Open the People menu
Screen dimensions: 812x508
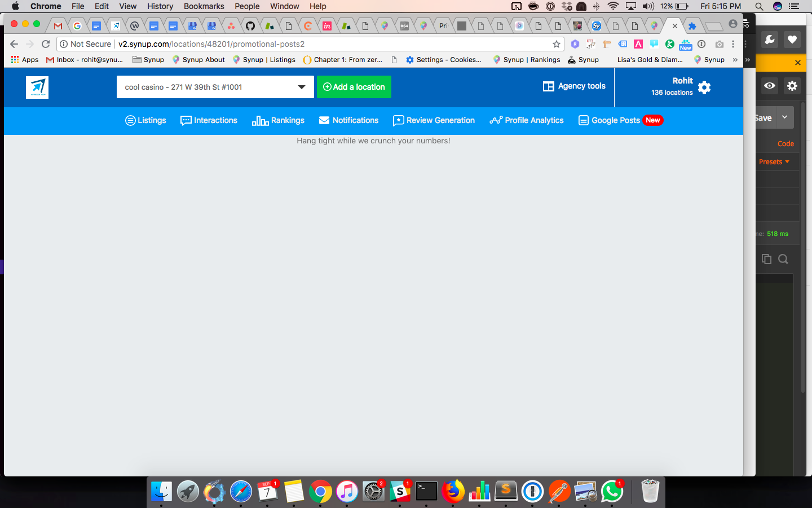coord(247,6)
